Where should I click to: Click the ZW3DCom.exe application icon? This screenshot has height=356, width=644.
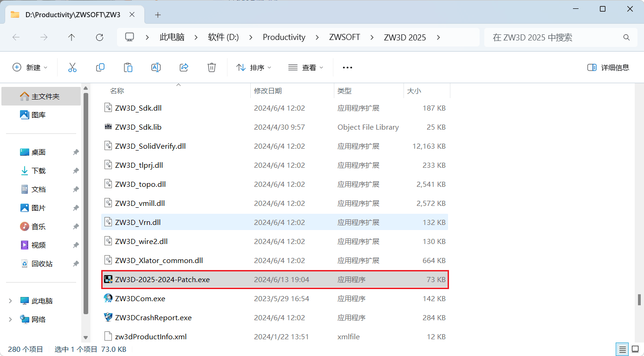108,298
